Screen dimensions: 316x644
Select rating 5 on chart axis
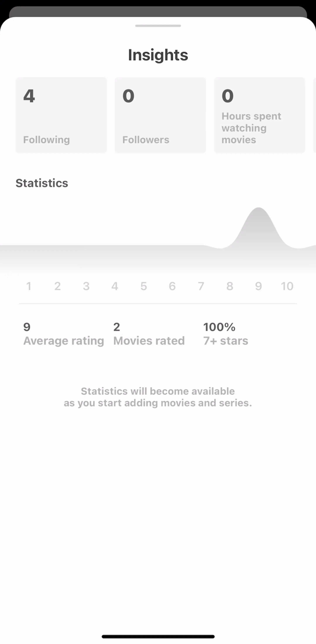[x=144, y=286]
